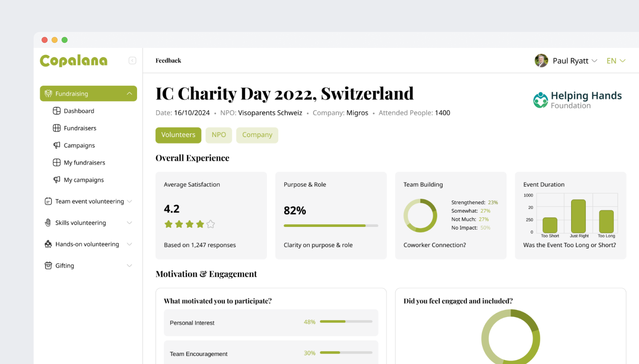Open My fundraisers page
This screenshot has height=364, width=639.
84,163
